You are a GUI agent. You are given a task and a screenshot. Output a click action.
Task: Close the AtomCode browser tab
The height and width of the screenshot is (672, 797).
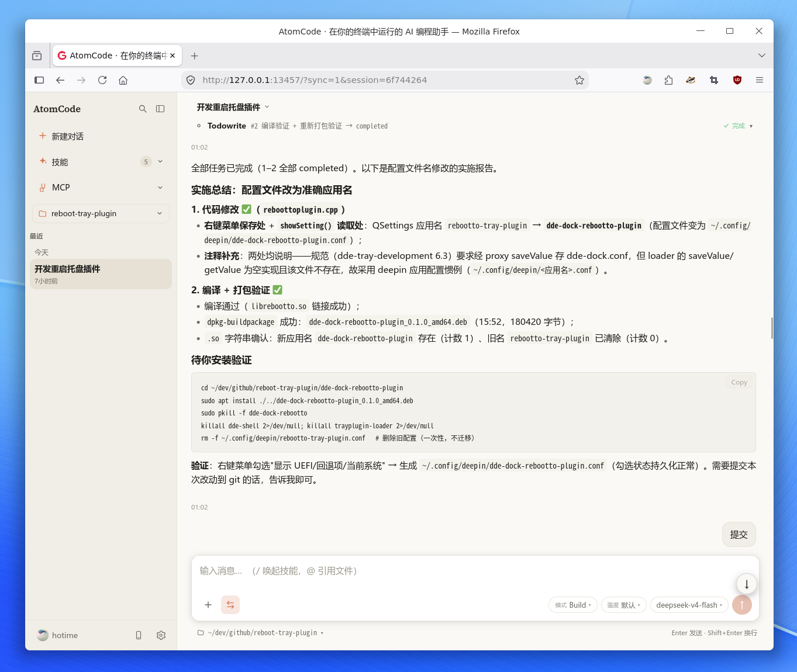click(172, 56)
